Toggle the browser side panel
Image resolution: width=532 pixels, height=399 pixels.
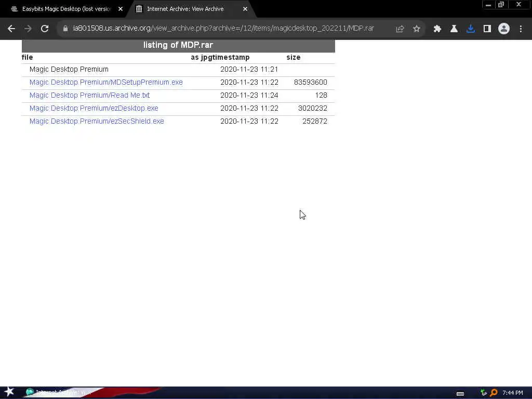(487, 29)
